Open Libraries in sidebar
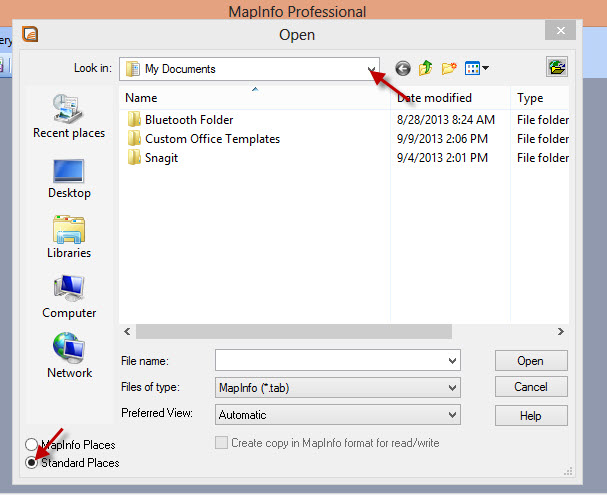 point(69,236)
